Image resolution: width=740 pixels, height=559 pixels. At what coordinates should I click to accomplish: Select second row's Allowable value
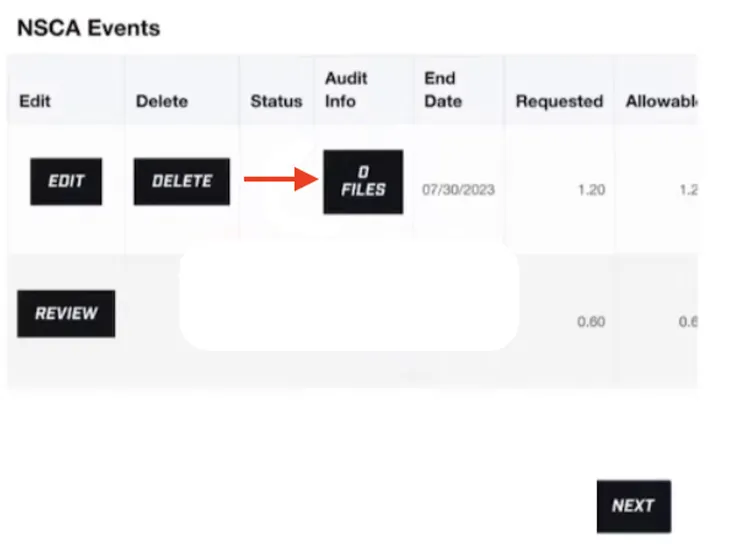coord(688,322)
